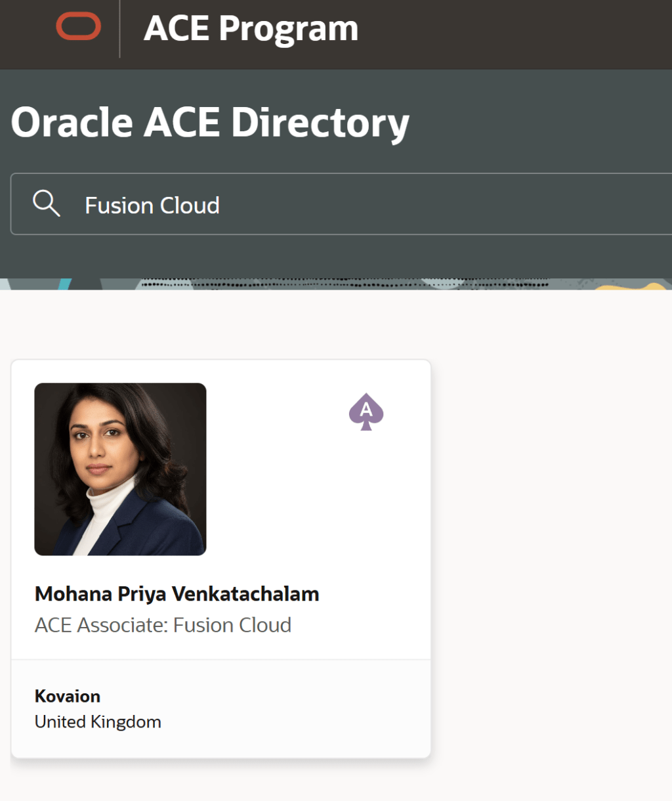The image size is (672, 801).
Task: Click ACE Associate: Fusion Cloud label
Action: click(x=162, y=624)
